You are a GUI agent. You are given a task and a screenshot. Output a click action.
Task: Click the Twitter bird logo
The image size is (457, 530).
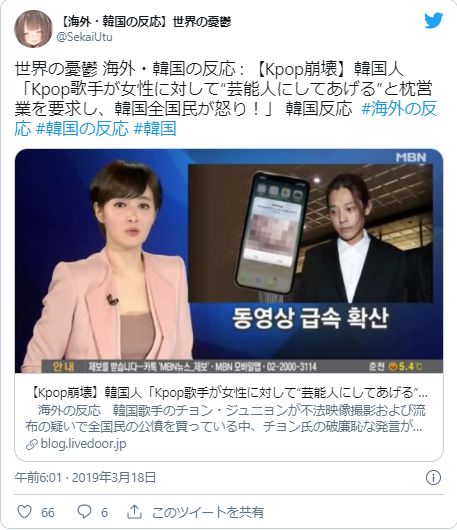pyautogui.click(x=434, y=21)
